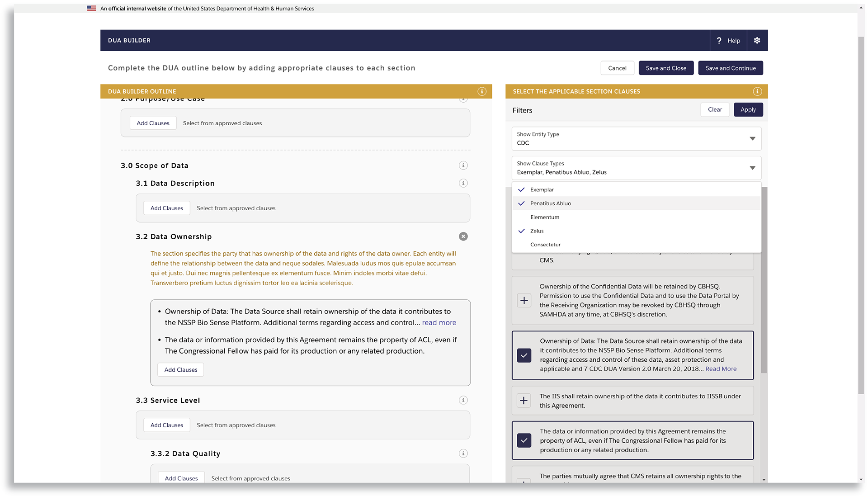
Task: Add the CBHSQ Confidential Data clause with plus
Action: 524,301
